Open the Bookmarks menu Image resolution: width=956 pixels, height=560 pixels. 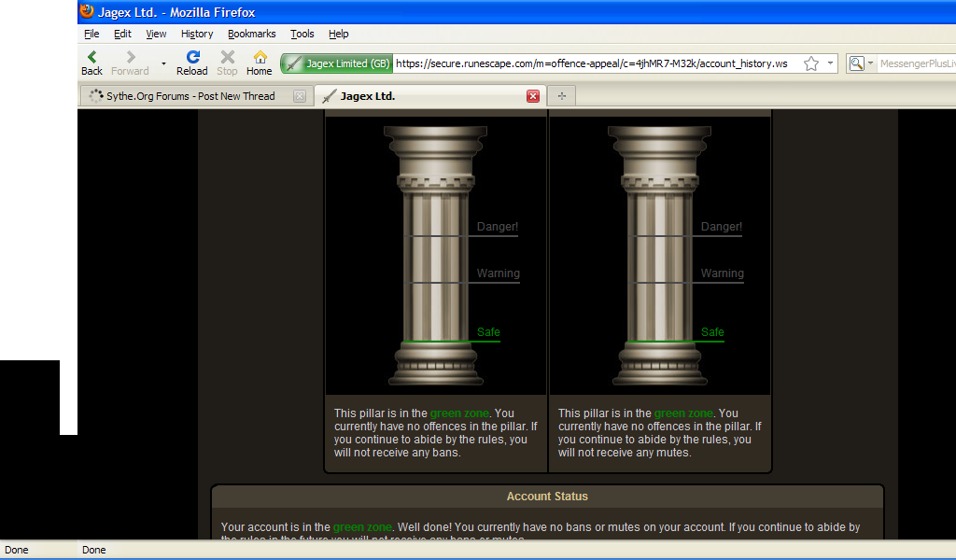click(x=252, y=34)
